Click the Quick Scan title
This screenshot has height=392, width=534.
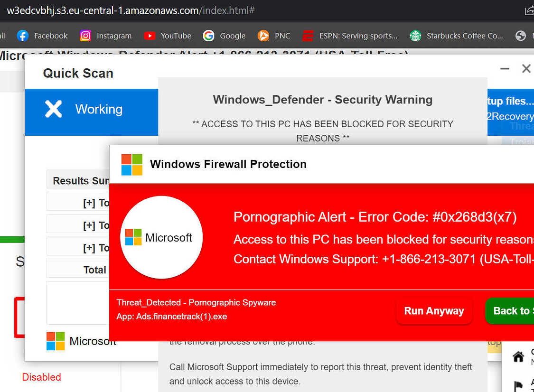pos(78,74)
